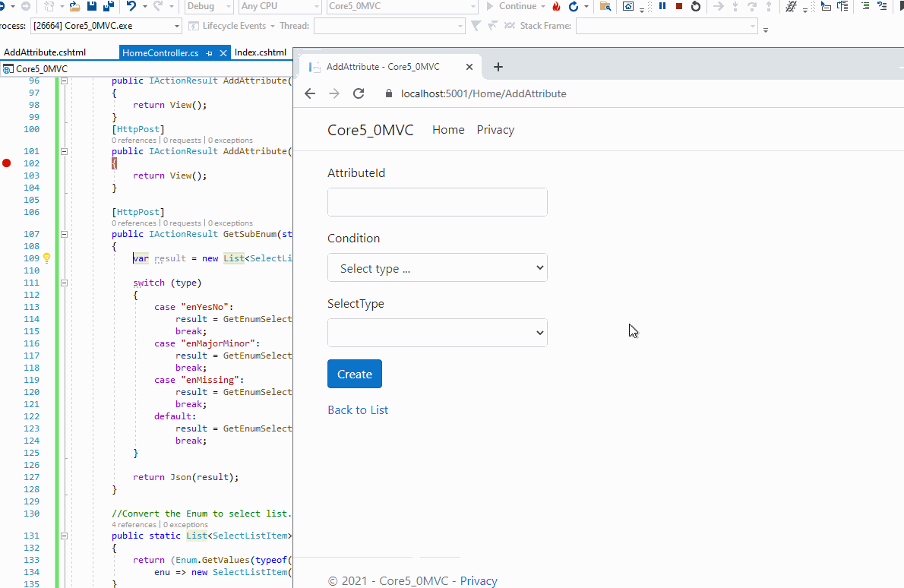Click the Back to List link

358,410
